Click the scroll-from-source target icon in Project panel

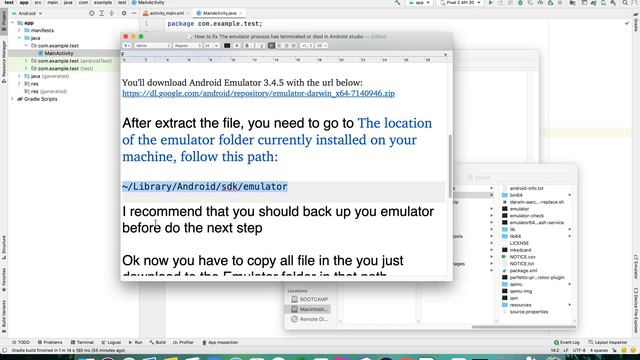tap(91, 13)
